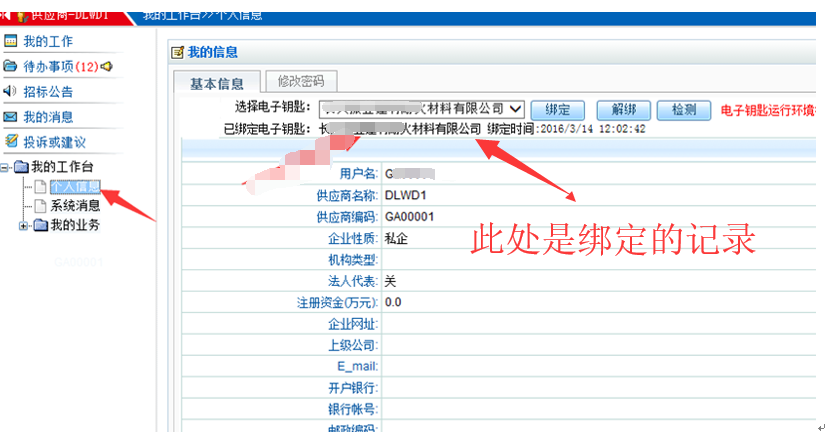Click the 我的信息 panel header icon

177,52
